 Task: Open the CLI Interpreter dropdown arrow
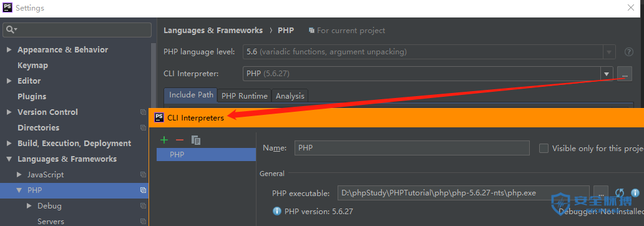607,74
